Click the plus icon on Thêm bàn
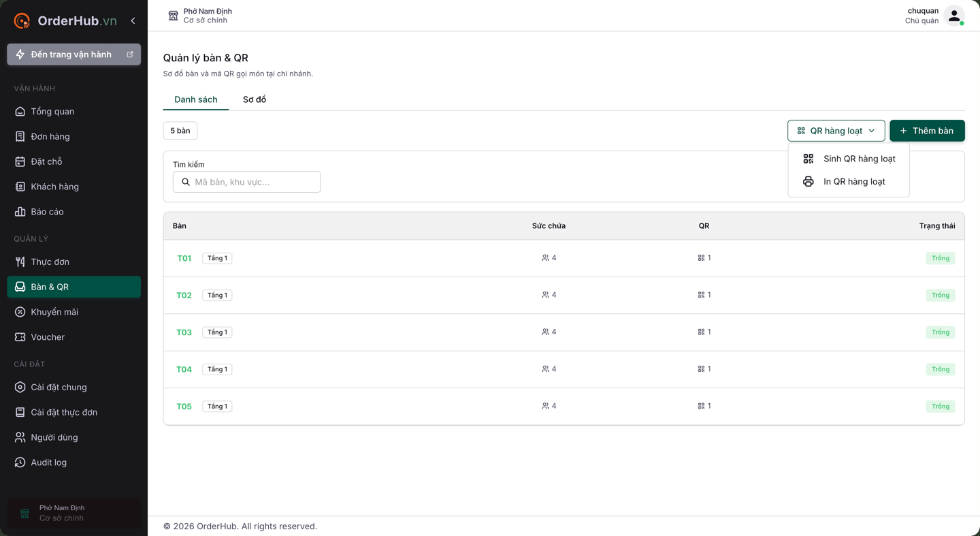980x536 pixels. pos(903,131)
